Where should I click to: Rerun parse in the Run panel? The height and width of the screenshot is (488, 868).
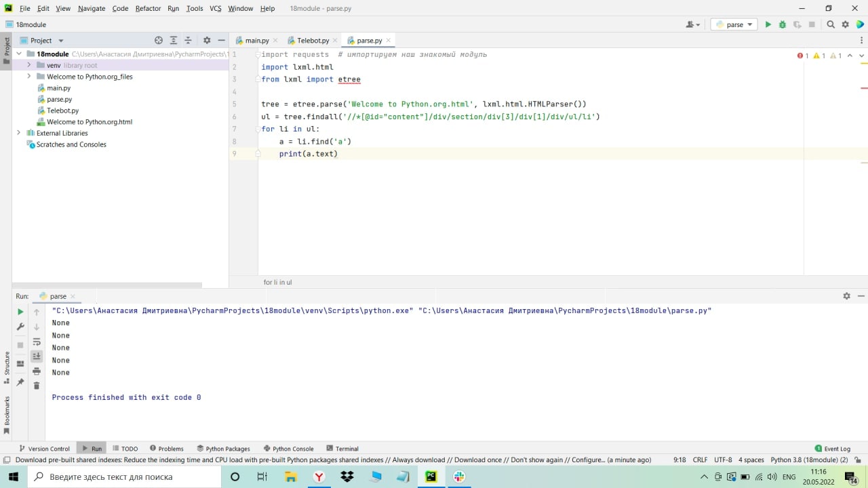[x=20, y=312]
